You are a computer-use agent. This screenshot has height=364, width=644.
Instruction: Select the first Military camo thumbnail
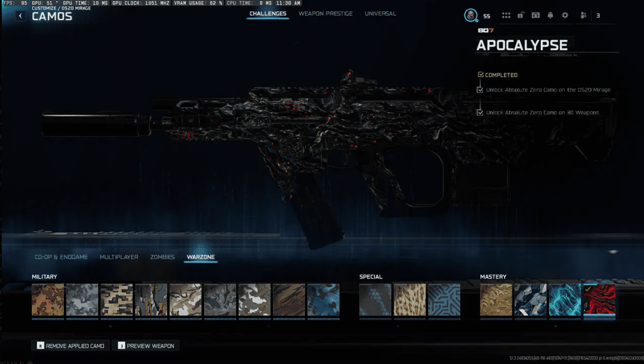coord(48,300)
